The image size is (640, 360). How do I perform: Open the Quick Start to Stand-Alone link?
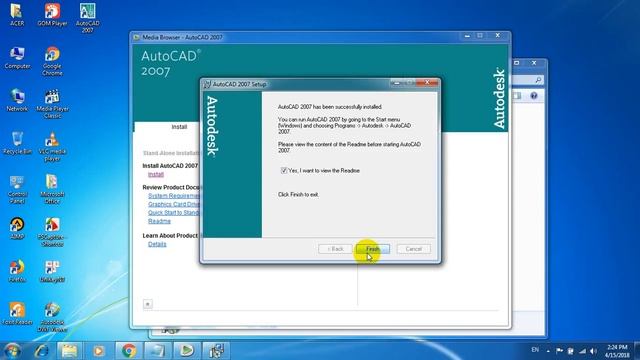(174, 213)
